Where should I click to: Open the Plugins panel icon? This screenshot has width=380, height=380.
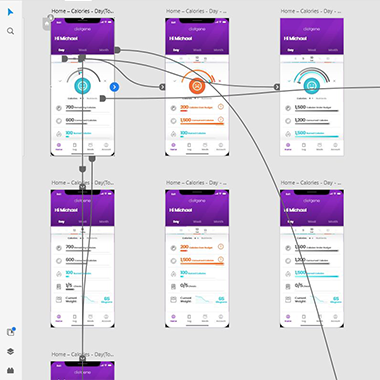[x=10, y=370]
